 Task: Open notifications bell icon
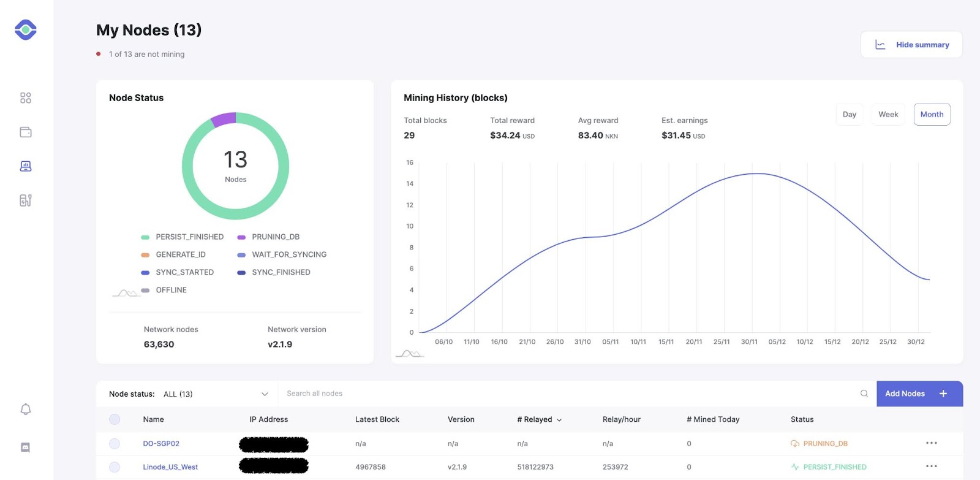pos(26,409)
